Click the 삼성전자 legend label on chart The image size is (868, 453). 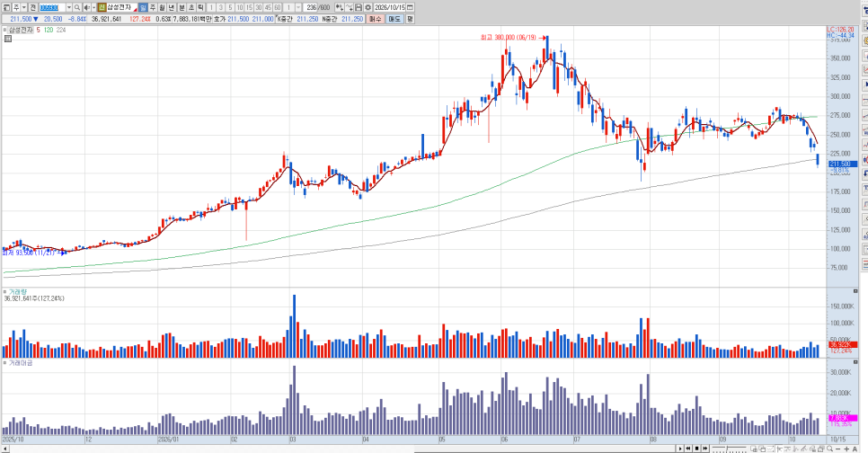[21, 30]
